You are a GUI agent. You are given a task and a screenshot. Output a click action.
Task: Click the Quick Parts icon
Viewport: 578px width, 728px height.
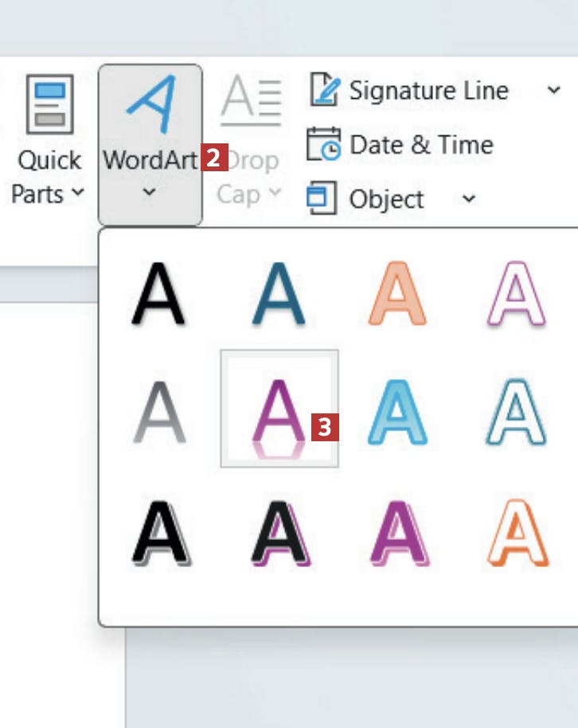tap(49, 104)
